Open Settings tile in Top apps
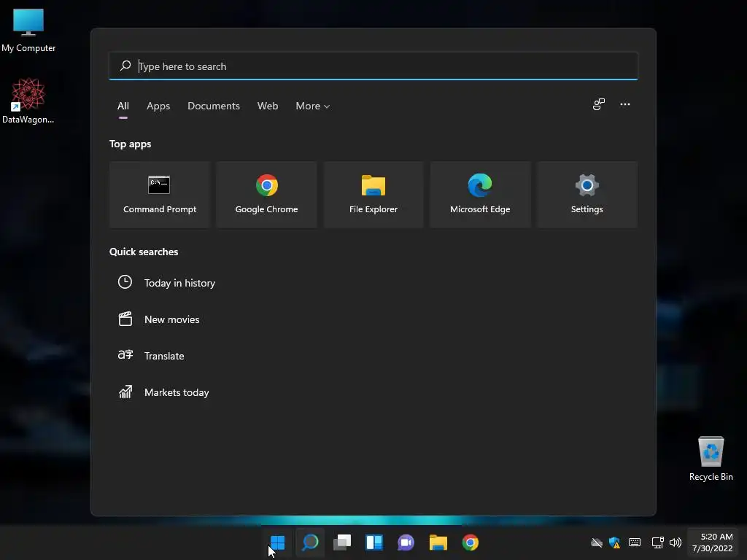 pos(587,195)
